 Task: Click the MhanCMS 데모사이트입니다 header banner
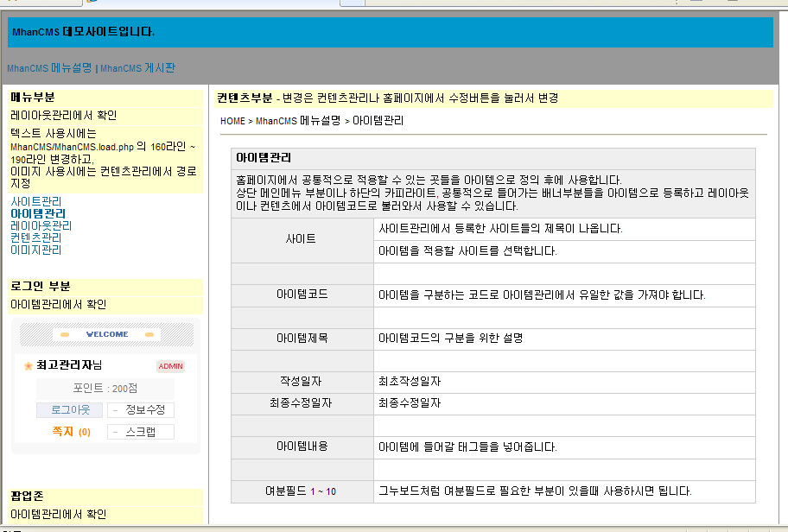click(84, 32)
